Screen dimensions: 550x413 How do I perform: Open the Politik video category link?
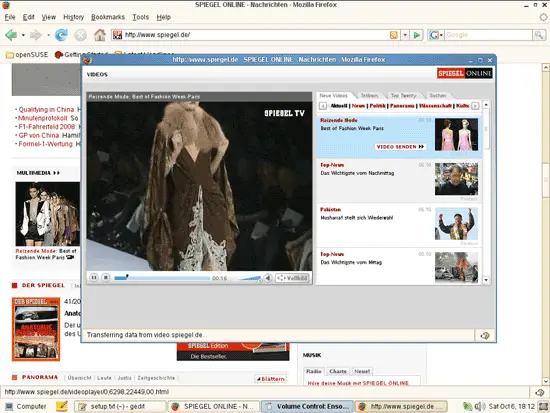pos(377,106)
